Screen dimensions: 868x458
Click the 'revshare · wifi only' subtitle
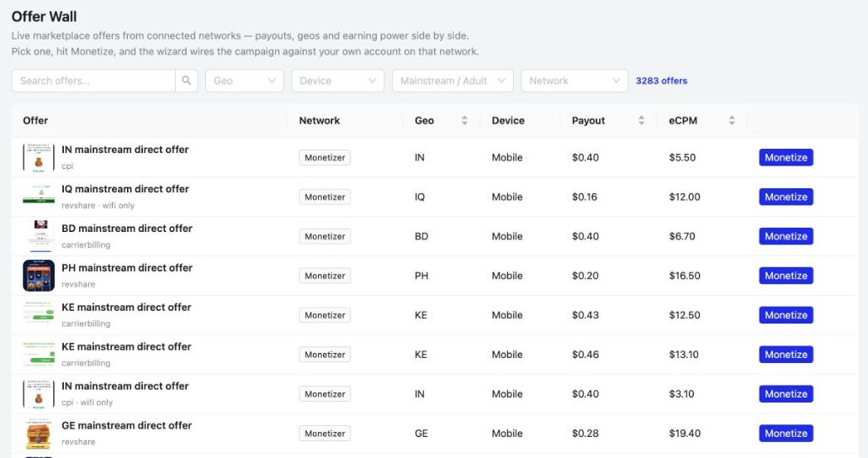tap(98, 205)
